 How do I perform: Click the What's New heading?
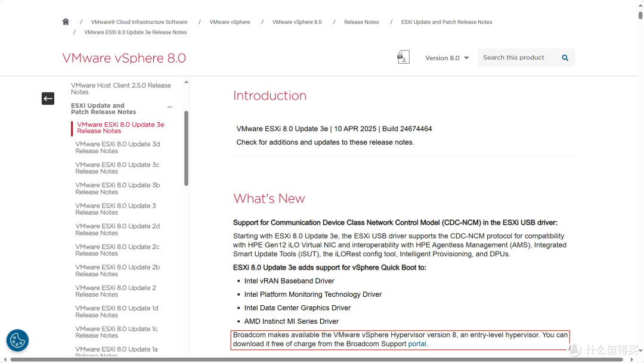click(x=269, y=198)
